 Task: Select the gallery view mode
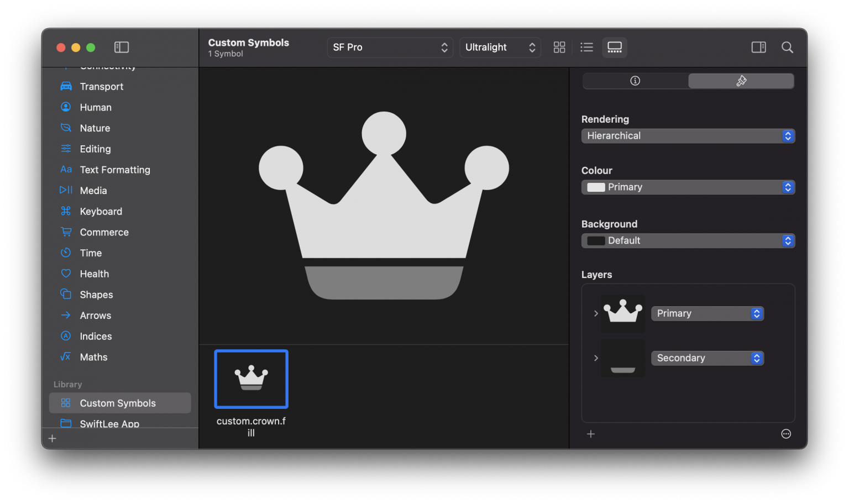pyautogui.click(x=615, y=48)
